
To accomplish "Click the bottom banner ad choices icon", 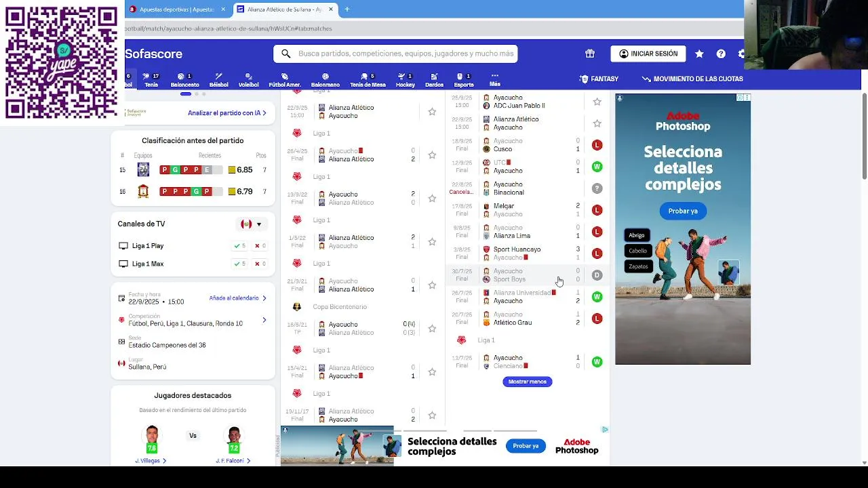I will [604, 429].
